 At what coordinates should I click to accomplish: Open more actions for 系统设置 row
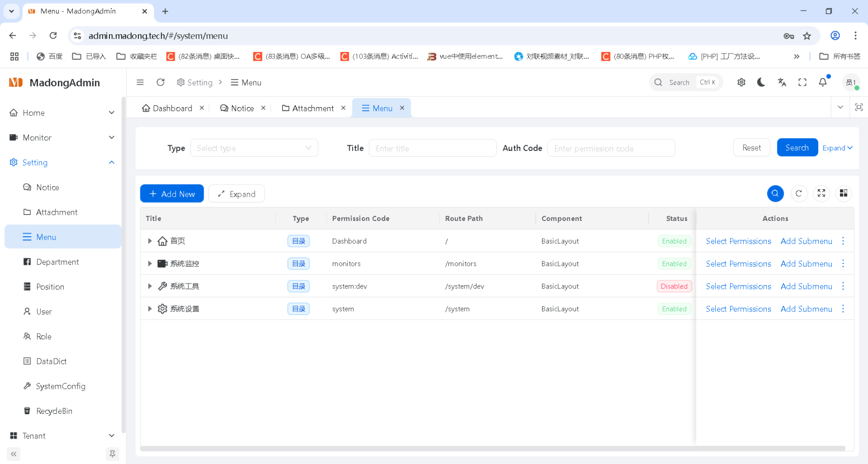click(x=843, y=309)
